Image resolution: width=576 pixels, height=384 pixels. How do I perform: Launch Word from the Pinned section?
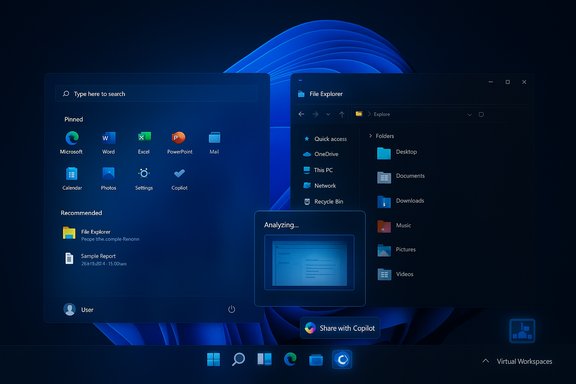(108, 143)
